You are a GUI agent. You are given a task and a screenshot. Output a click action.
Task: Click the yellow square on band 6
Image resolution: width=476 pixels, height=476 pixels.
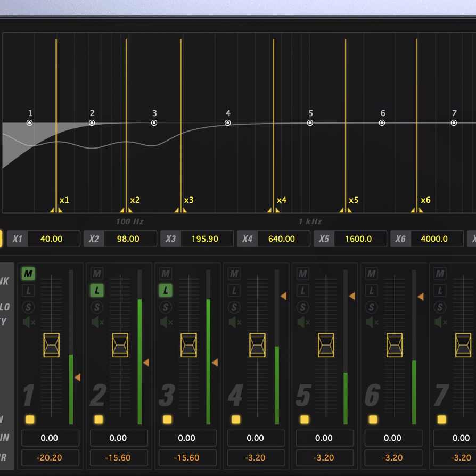[373, 420]
